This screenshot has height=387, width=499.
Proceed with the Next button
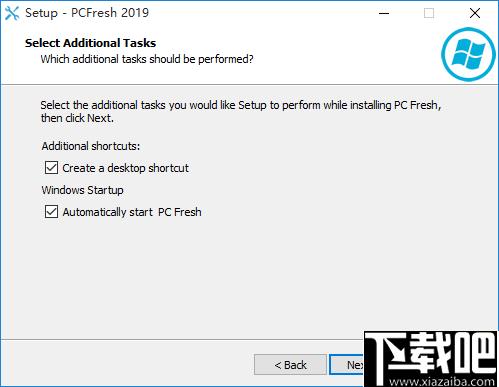point(347,365)
